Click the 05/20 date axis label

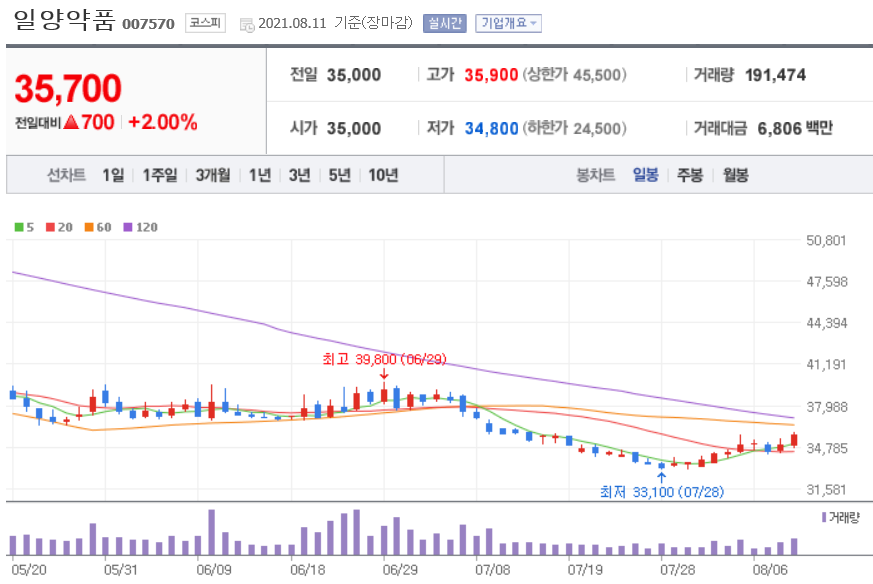[x=29, y=570]
